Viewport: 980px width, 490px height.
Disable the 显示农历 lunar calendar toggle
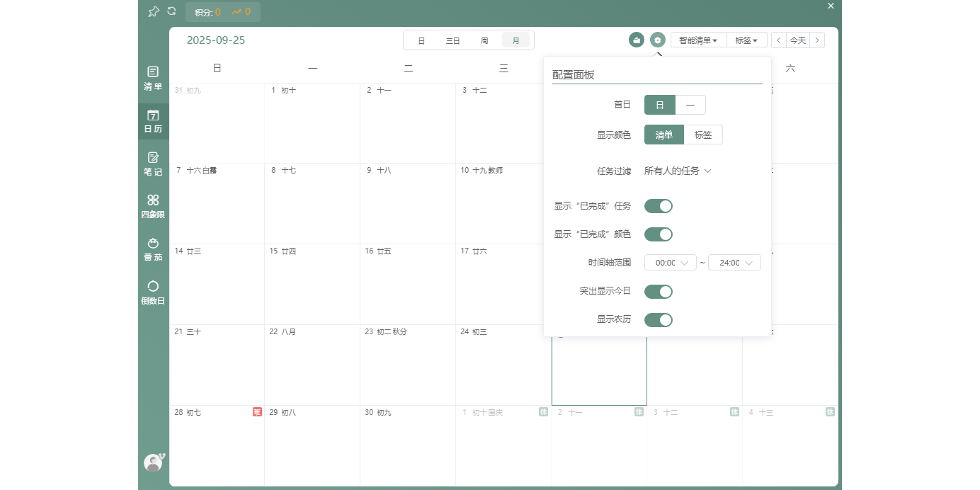658,319
